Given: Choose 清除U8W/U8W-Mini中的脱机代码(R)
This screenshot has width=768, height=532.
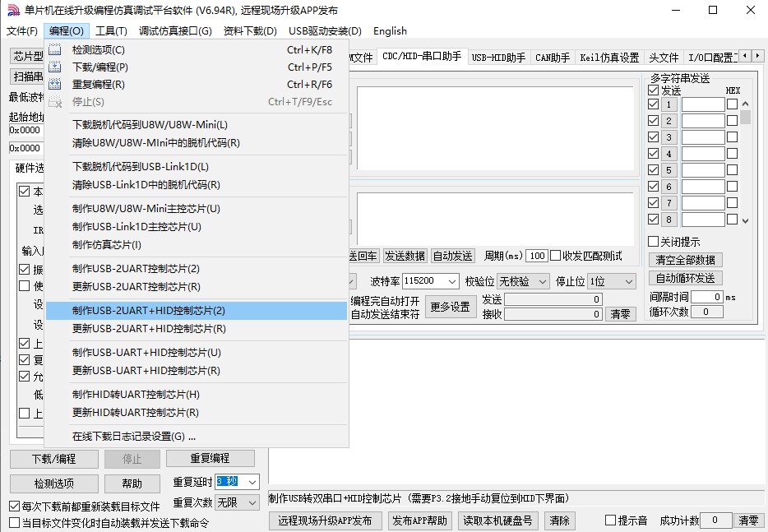Looking at the screenshot, I should pyautogui.click(x=197, y=143).
